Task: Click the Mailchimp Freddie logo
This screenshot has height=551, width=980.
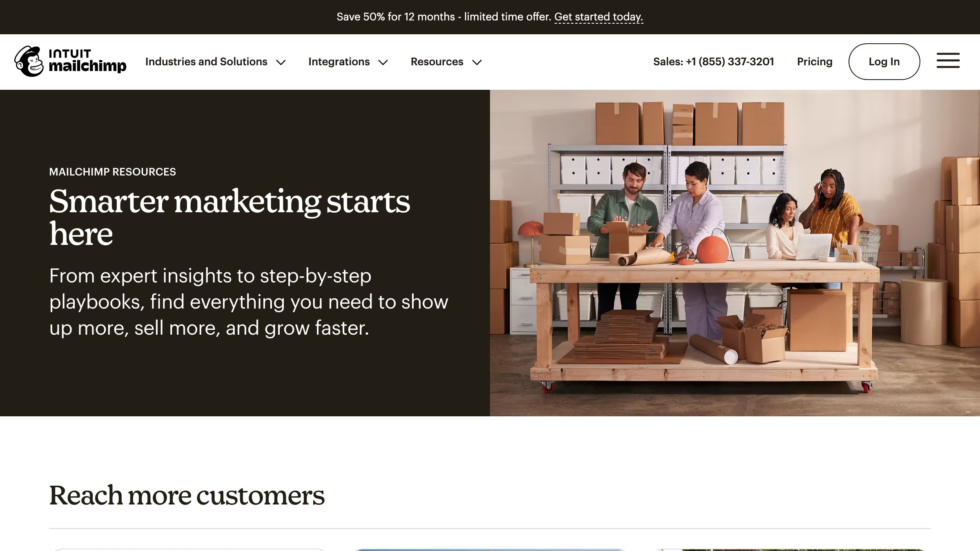Action: pos(29,61)
